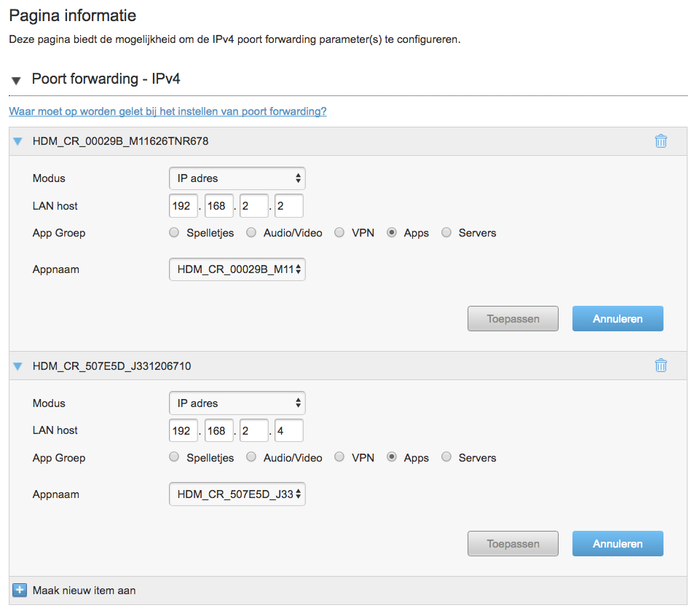Screen dimensions: 697x616
Task: Collapse the Poort forwarding - IPv4 section
Action: 17,80
